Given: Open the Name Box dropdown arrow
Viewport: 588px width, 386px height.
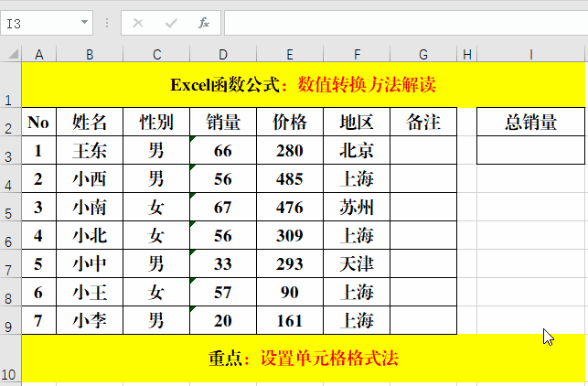Looking at the screenshot, I should (85, 23).
